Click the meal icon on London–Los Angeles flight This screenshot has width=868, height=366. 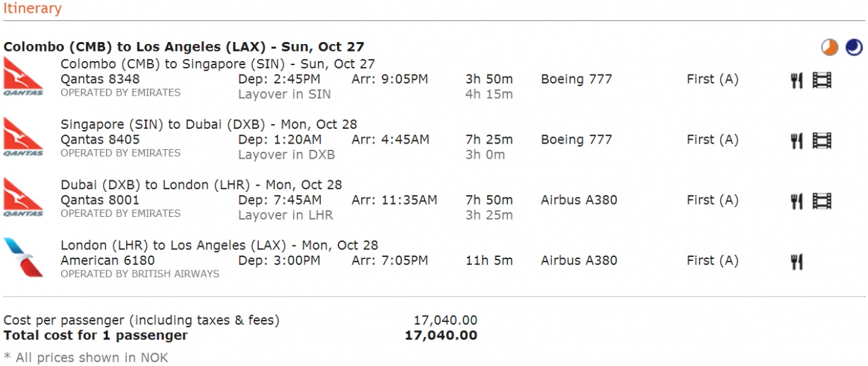point(797,262)
